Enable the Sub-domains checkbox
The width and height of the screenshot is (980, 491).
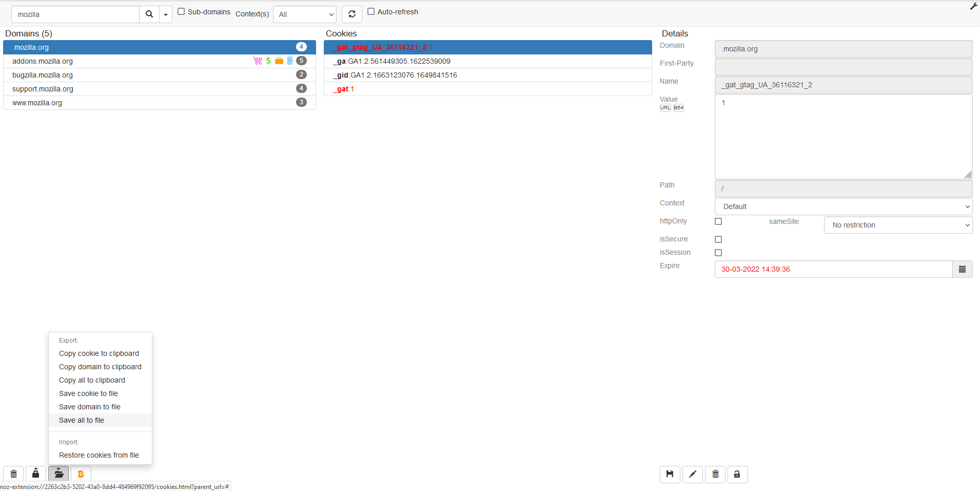tap(181, 11)
